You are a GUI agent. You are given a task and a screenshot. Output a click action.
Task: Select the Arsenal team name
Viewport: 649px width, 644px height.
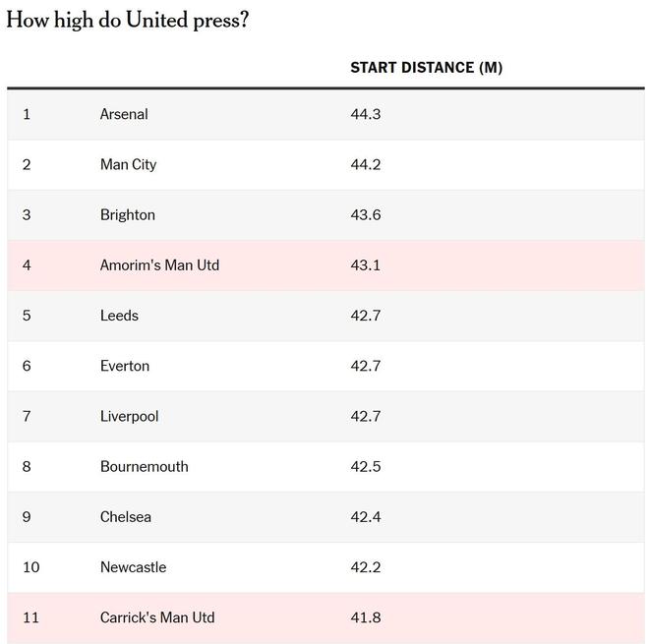click(x=124, y=114)
